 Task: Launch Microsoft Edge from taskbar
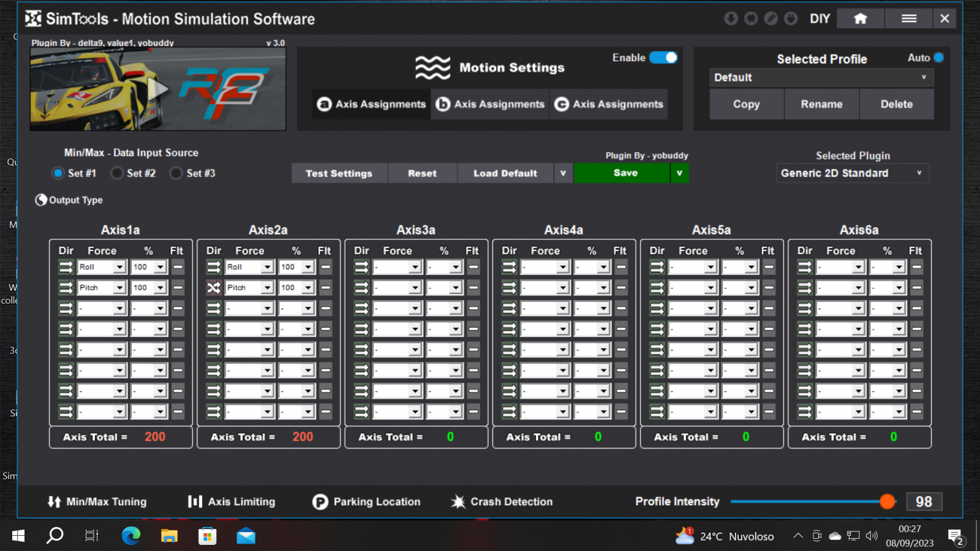pyautogui.click(x=130, y=536)
